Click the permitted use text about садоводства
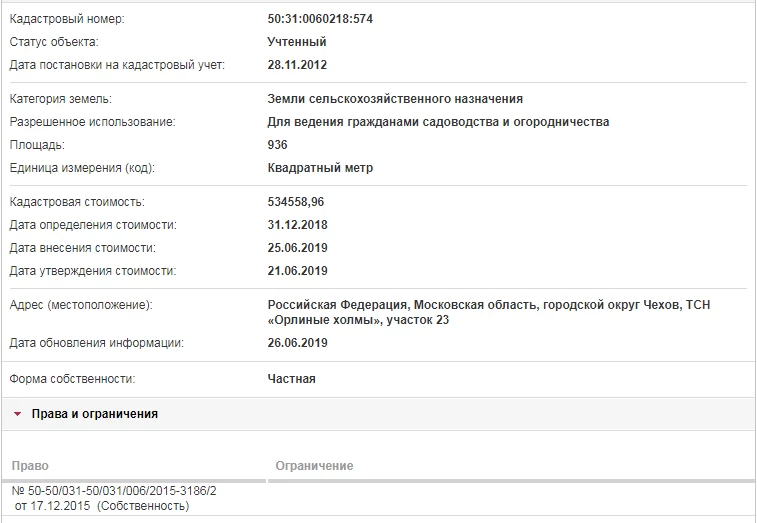Viewport: 757px width, 523px height. [438, 122]
